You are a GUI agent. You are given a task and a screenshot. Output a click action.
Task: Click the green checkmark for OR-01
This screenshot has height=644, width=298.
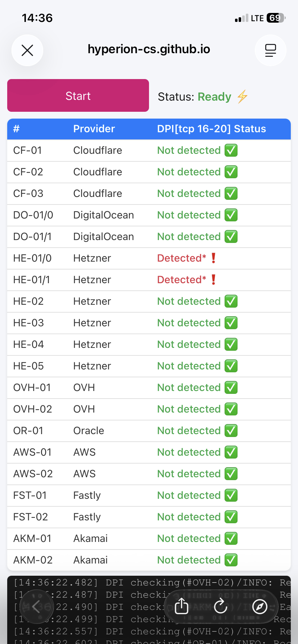pyautogui.click(x=231, y=431)
